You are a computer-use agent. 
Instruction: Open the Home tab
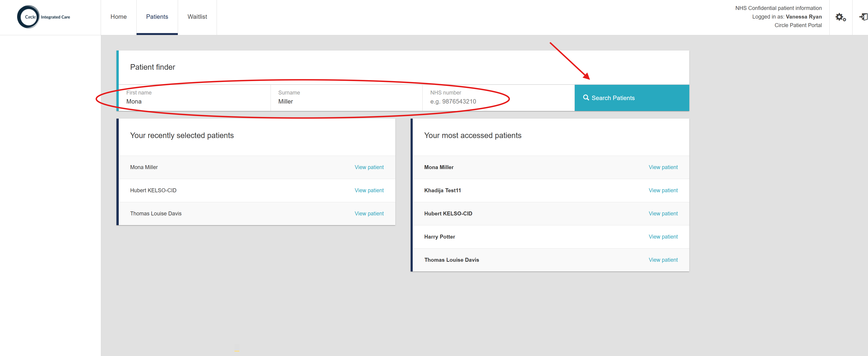pos(119,17)
